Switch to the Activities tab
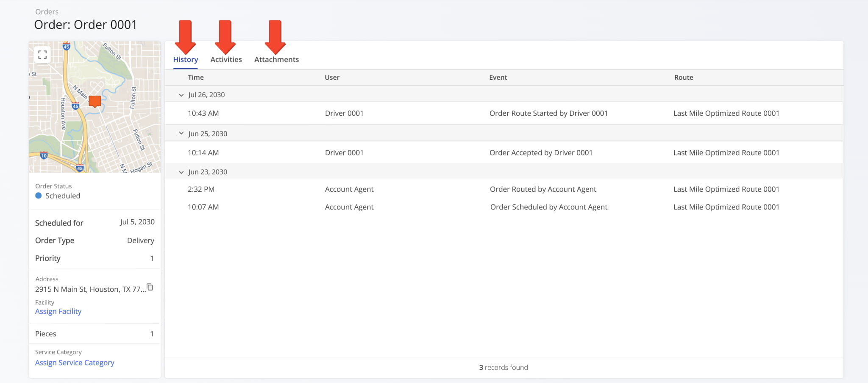The image size is (868, 383). point(226,59)
